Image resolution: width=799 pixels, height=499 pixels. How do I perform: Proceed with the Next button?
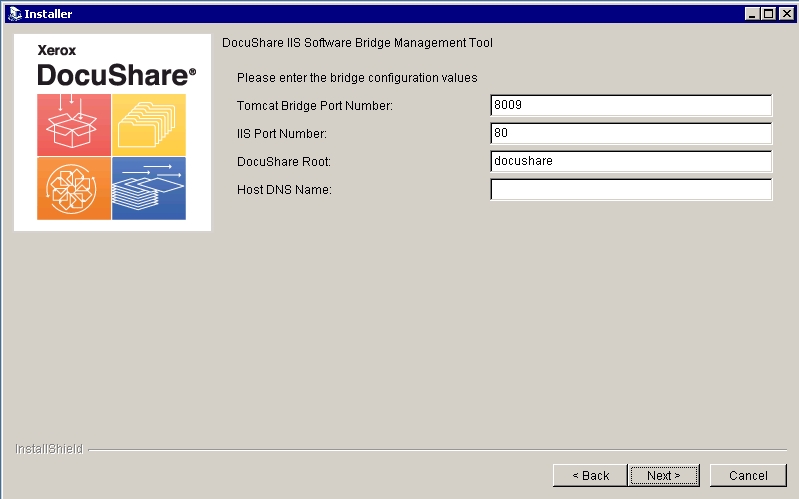click(663, 476)
